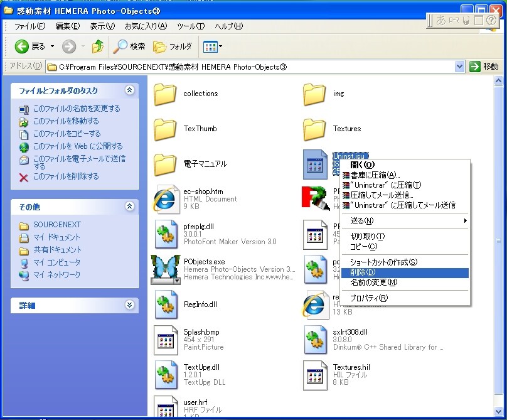Go up one folder level
Image resolution: width=507 pixels, height=420 pixels.
98,46
